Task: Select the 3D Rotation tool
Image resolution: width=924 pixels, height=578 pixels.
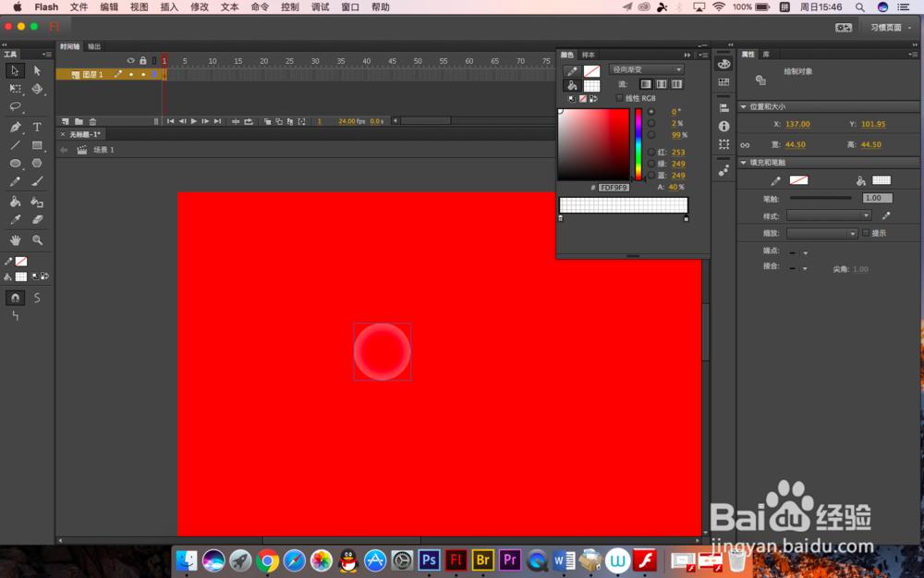Action: (37, 89)
